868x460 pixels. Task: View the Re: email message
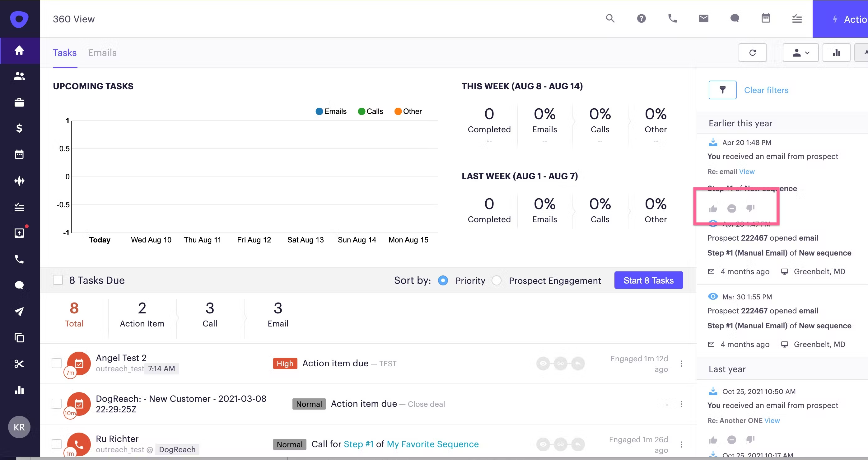[747, 171]
